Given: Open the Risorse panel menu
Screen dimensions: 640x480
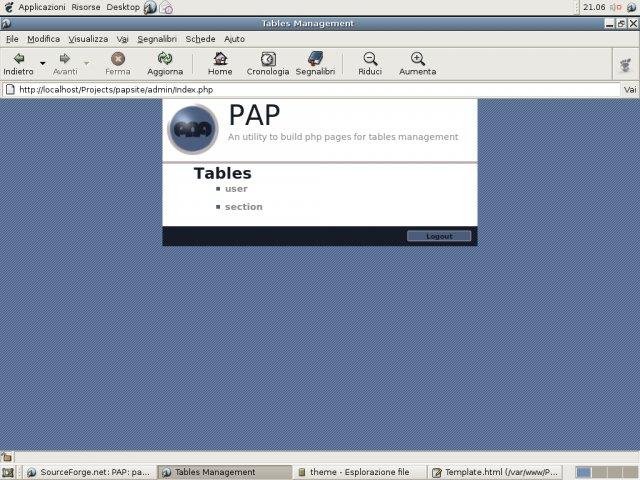Looking at the screenshot, I should pos(86,7).
